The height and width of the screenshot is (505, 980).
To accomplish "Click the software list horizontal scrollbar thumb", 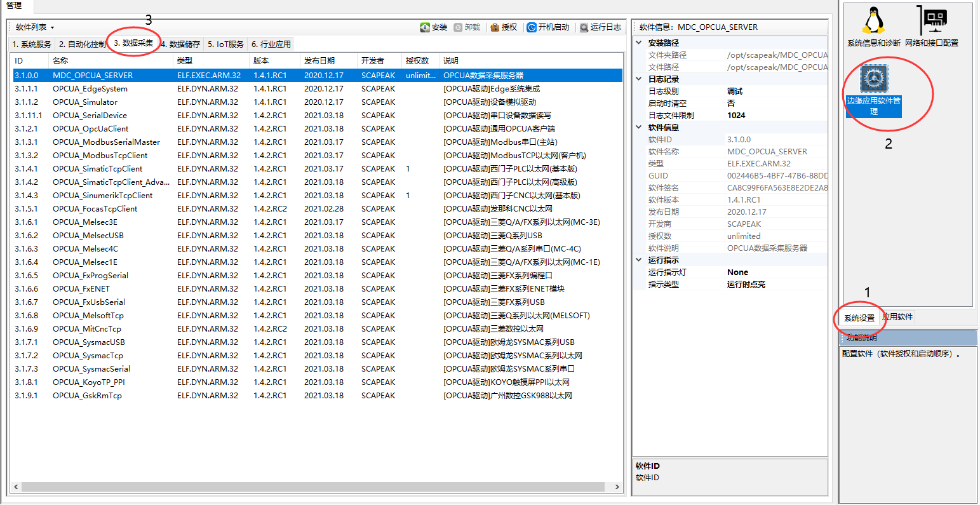I will pyautogui.click(x=312, y=487).
